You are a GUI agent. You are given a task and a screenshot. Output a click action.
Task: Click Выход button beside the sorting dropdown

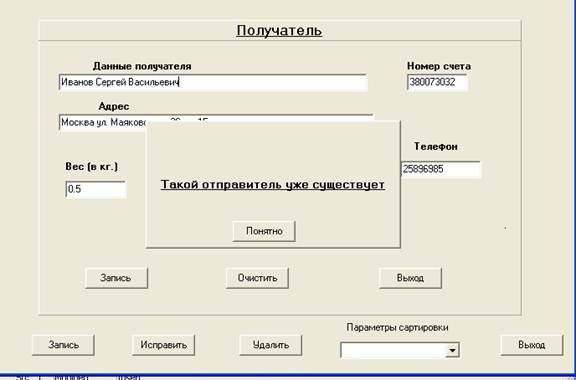(x=532, y=345)
